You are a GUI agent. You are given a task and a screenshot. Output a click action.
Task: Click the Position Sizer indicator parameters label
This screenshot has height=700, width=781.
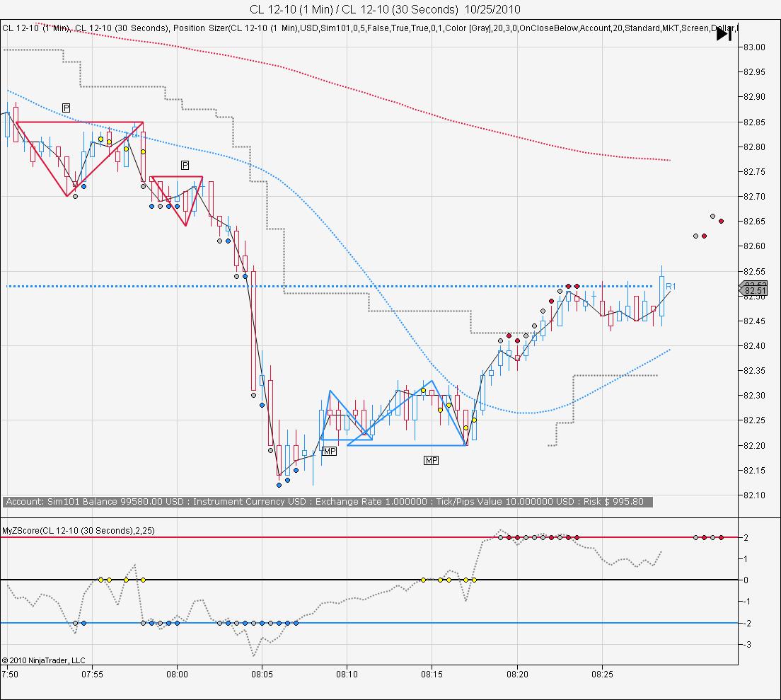(456, 28)
